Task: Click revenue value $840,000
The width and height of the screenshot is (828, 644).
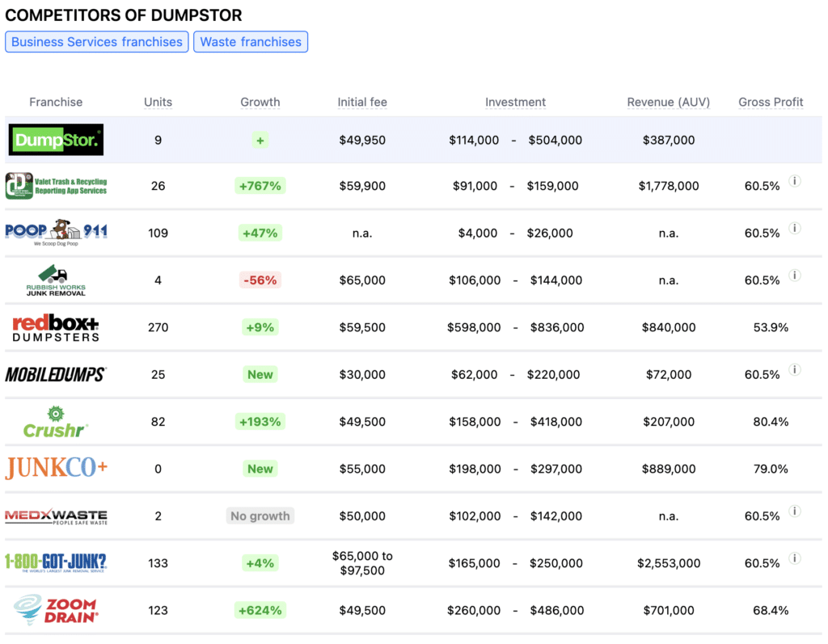Action: pyautogui.click(x=669, y=327)
